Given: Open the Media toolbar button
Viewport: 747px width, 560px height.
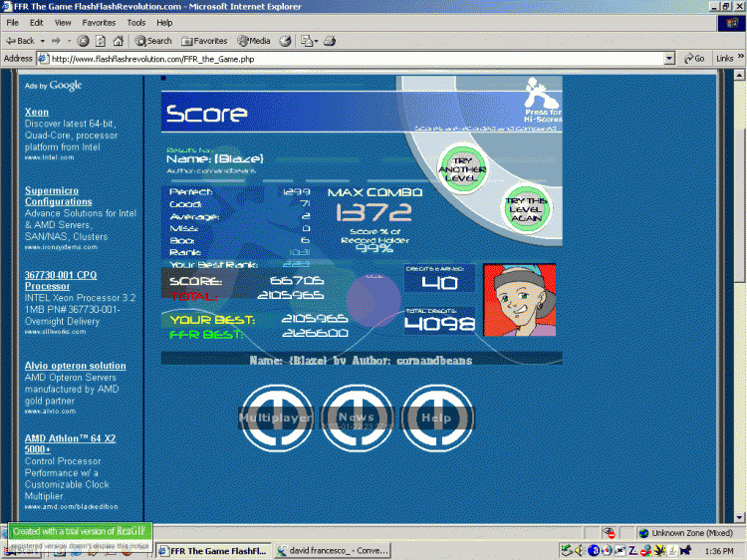Looking at the screenshot, I should click(x=254, y=41).
